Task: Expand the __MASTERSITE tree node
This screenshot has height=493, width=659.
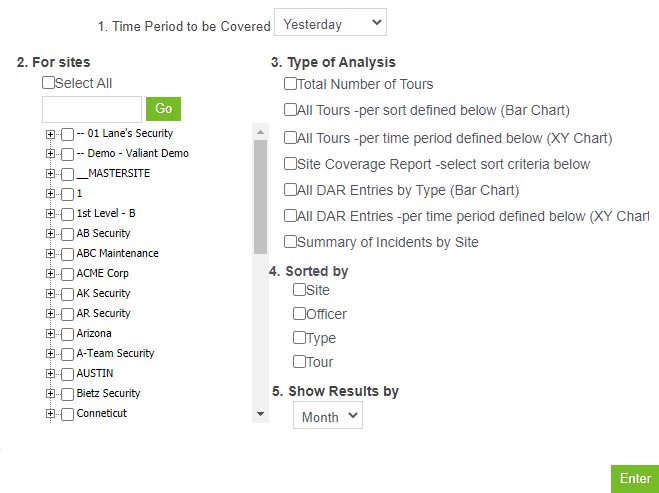Action: [50, 173]
